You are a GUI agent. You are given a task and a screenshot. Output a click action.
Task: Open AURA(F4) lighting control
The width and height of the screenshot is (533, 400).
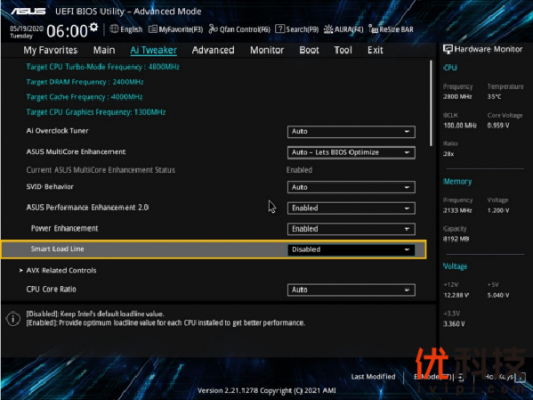point(343,29)
